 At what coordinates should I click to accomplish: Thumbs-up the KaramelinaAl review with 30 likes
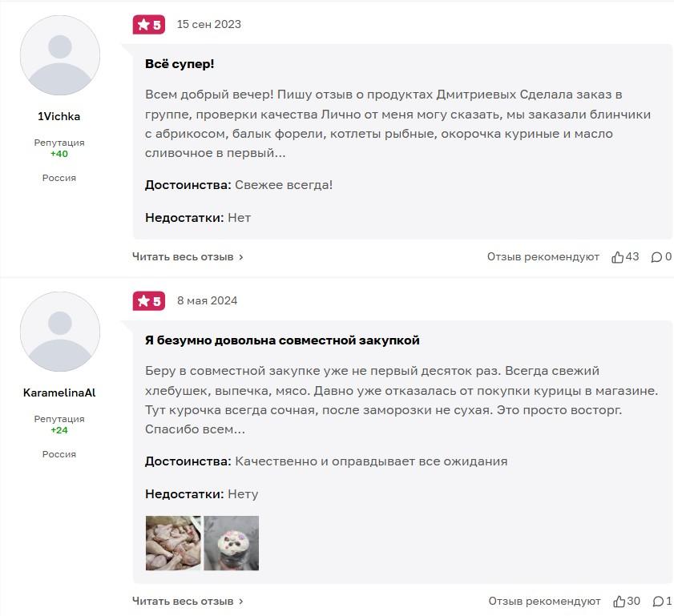point(620,602)
